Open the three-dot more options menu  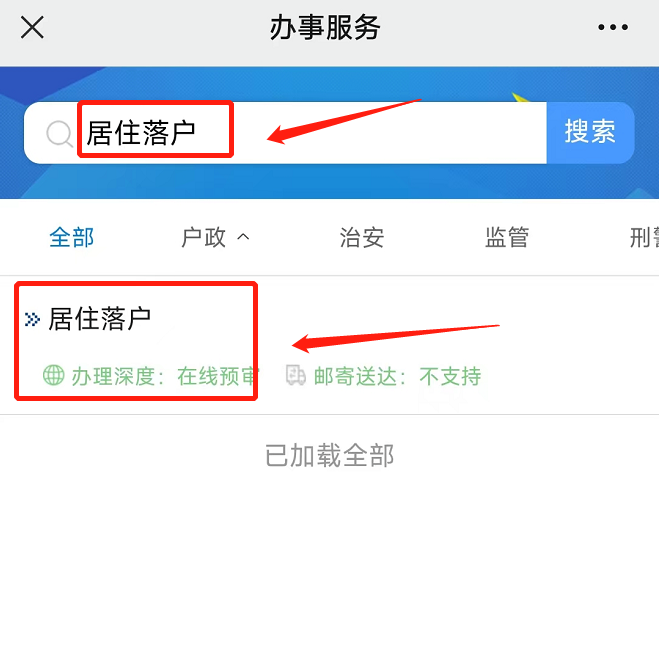(x=613, y=27)
